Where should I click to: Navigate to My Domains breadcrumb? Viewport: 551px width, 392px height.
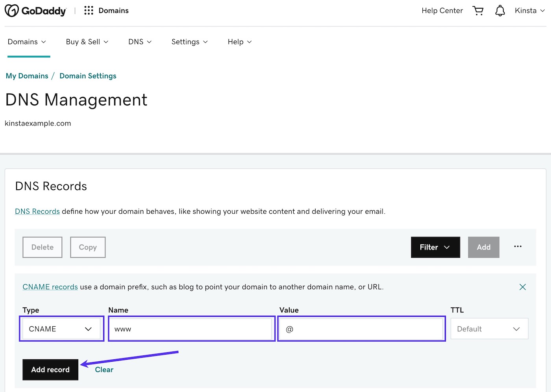pyautogui.click(x=27, y=76)
